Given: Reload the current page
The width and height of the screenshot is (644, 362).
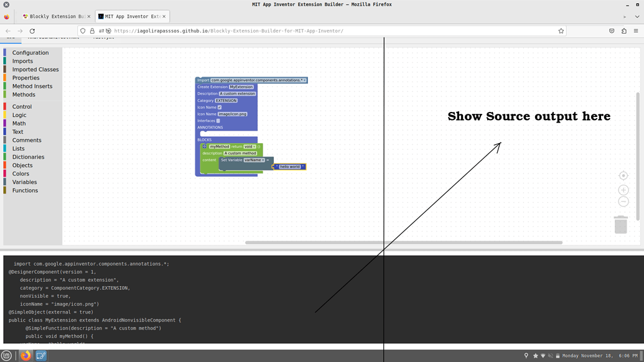Looking at the screenshot, I should click(x=31, y=30).
